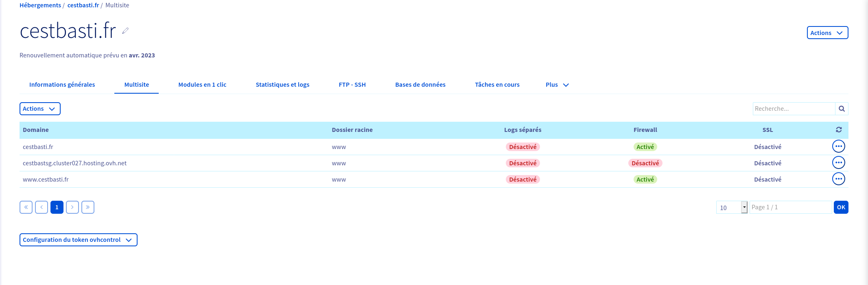Image resolution: width=868 pixels, height=285 pixels.
Task: Open the options menu for www.cestbasti.fr row
Action: [x=838, y=179]
